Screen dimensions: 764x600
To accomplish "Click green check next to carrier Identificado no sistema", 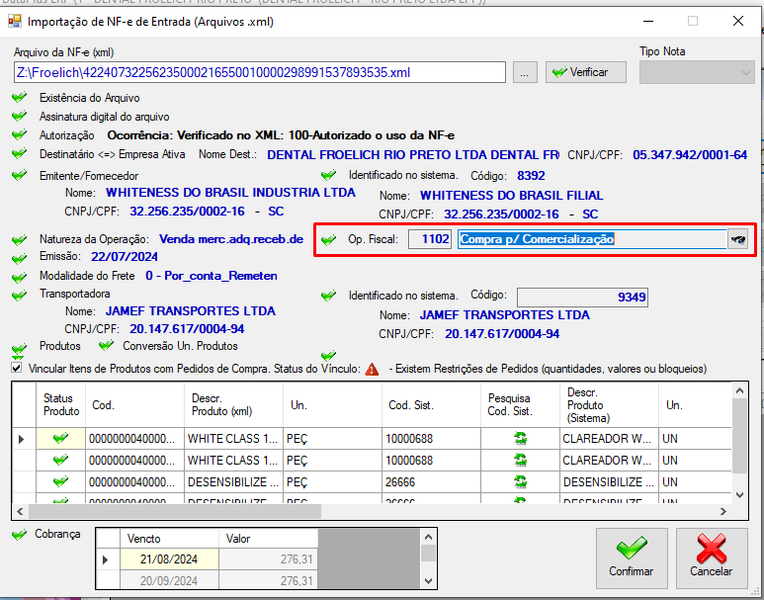I will [329, 295].
